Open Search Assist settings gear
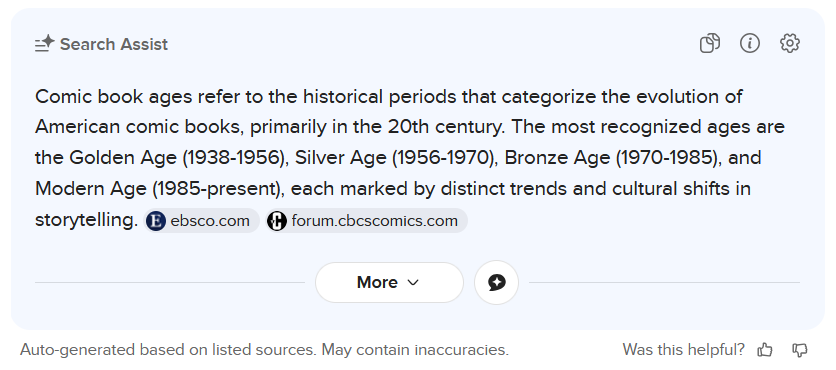 [x=790, y=43]
